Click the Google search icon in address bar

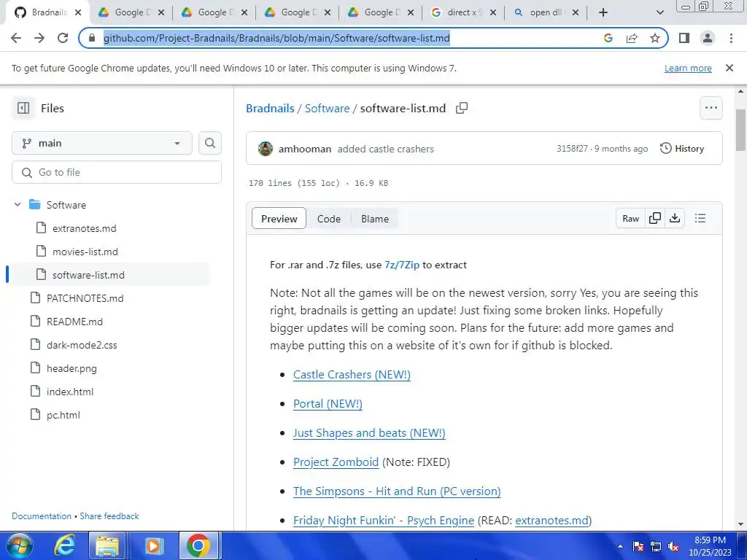point(608,38)
